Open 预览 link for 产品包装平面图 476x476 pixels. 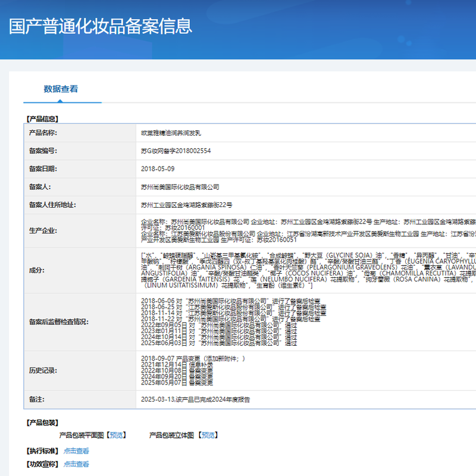click(116, 436)
